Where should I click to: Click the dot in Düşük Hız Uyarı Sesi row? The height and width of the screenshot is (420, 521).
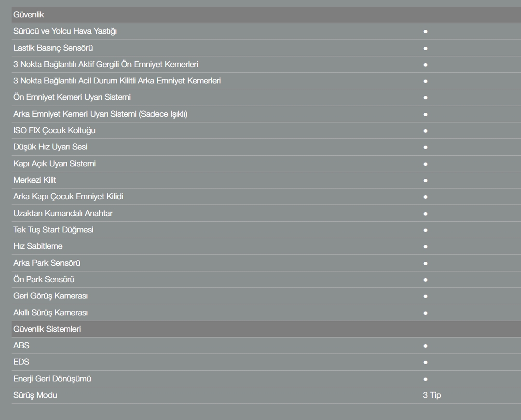[425, 148]
